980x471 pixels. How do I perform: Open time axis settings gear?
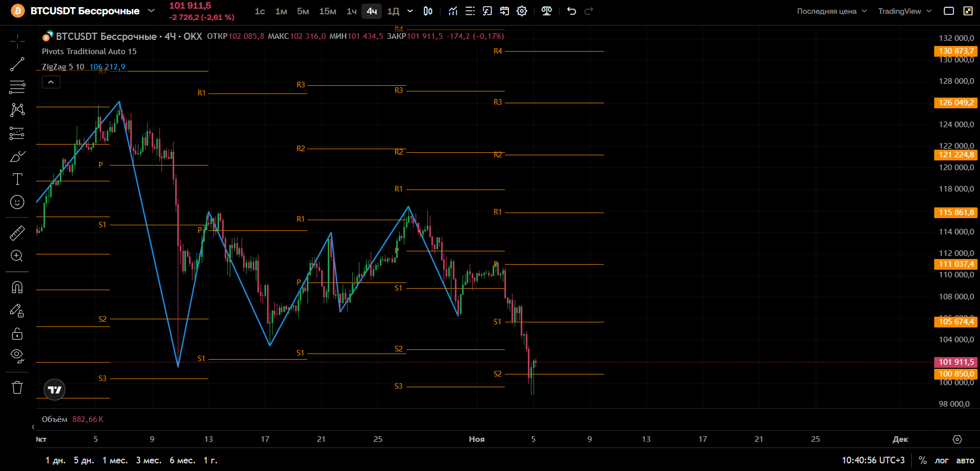pyautogui.click(x=957, y=439)
